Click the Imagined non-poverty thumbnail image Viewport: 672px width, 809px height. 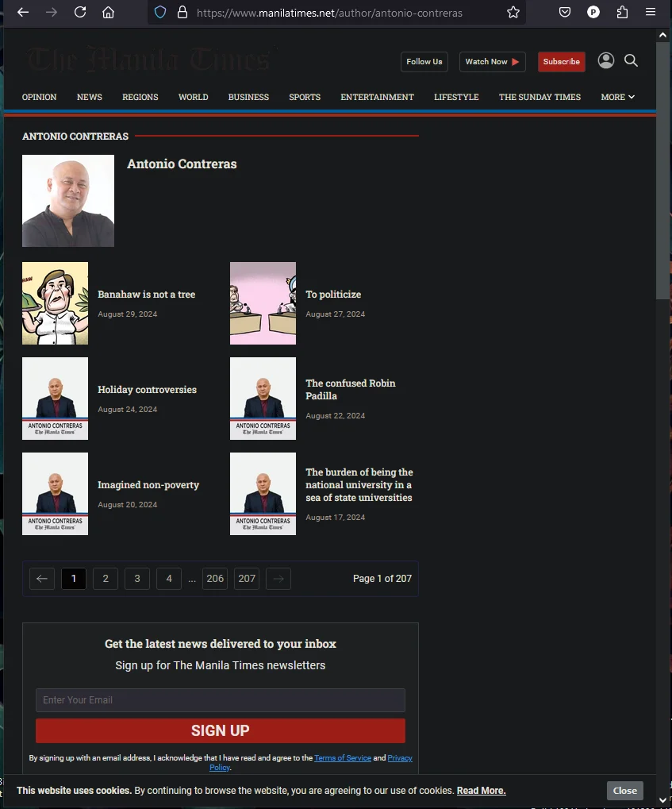56,494
